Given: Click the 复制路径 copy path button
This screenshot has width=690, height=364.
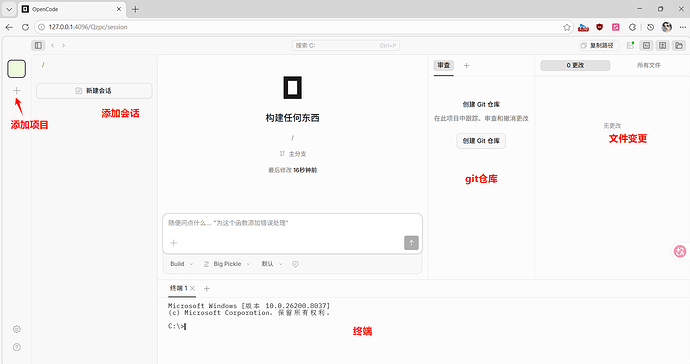Looking at the screenshot, I should 598,45.
